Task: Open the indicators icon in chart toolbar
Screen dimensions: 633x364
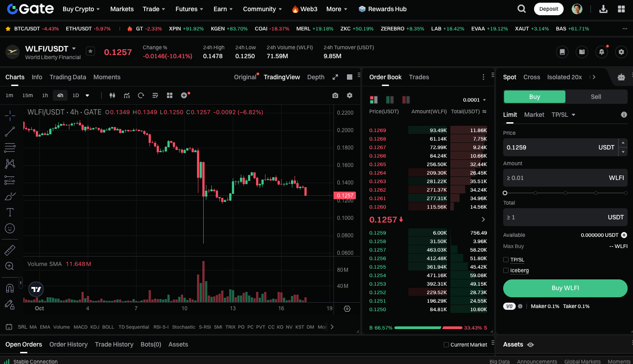Action: click(x=127, y=95)
